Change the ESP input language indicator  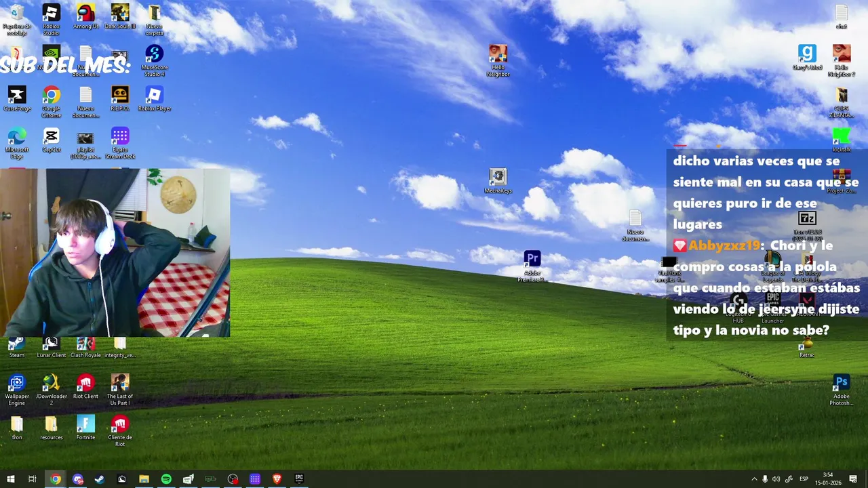(x=804, y=479)
